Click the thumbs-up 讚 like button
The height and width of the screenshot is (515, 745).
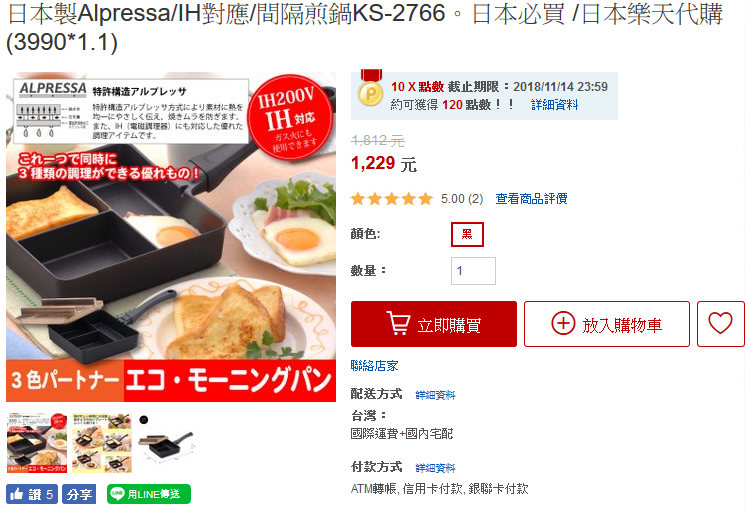[x=32, y=494]
